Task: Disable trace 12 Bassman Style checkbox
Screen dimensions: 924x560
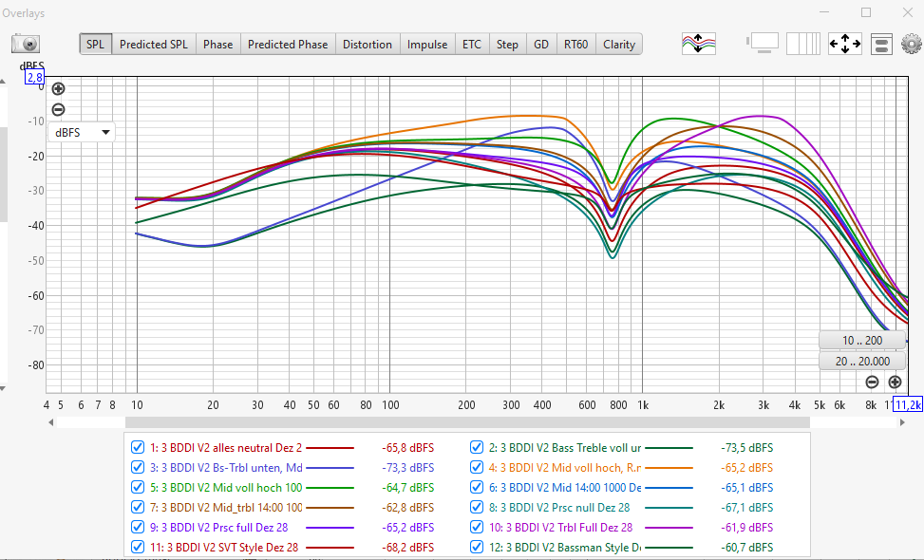Action: [479, 548]
